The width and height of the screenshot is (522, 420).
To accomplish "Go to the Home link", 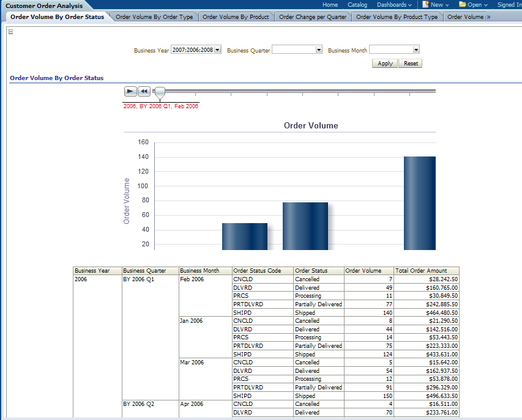I will [330, 5].
